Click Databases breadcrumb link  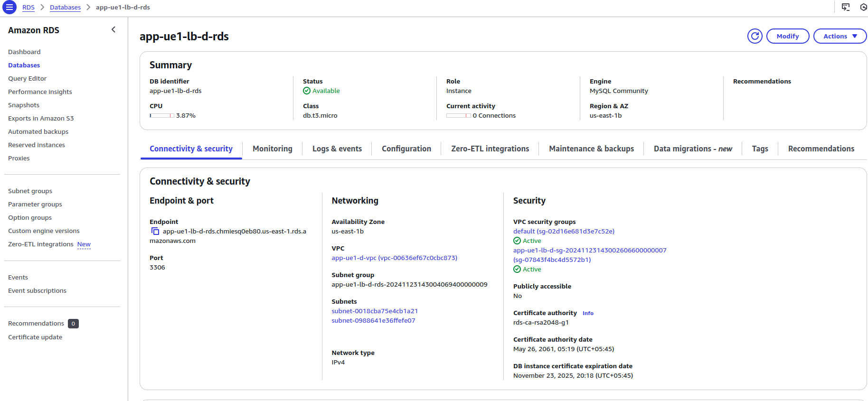pyautogui.click(x=65, y=7)
